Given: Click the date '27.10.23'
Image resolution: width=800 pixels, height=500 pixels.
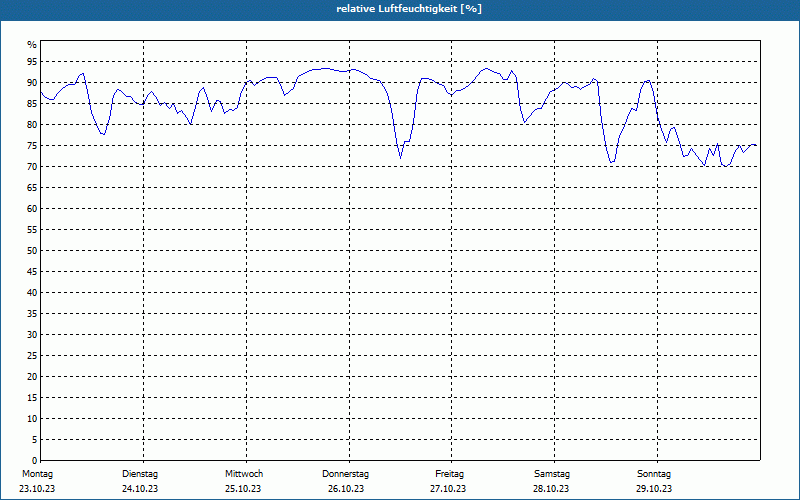Looking at the screenshot, I should coord(448,489).
